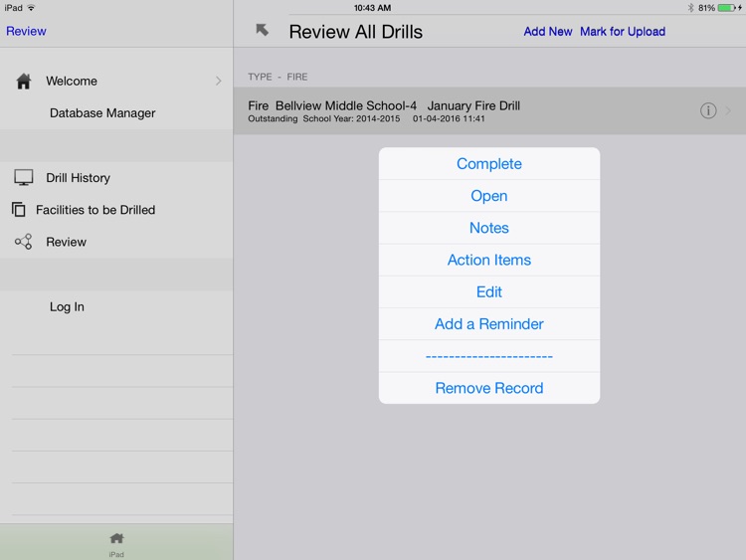Expand the Welcome row chevron
The height and width of the screenshot is (560, 746).
tap(219, 82)
